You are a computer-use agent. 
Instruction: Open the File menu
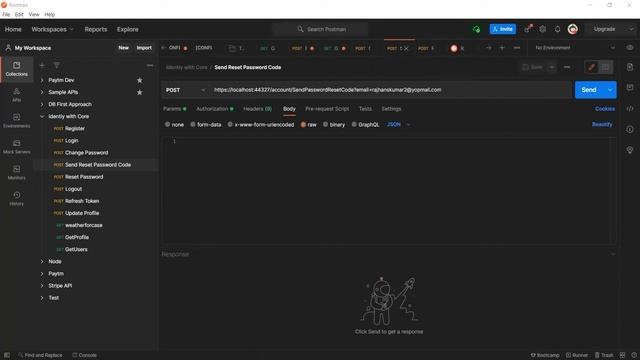pyautogui.click(x=6, y=14)
